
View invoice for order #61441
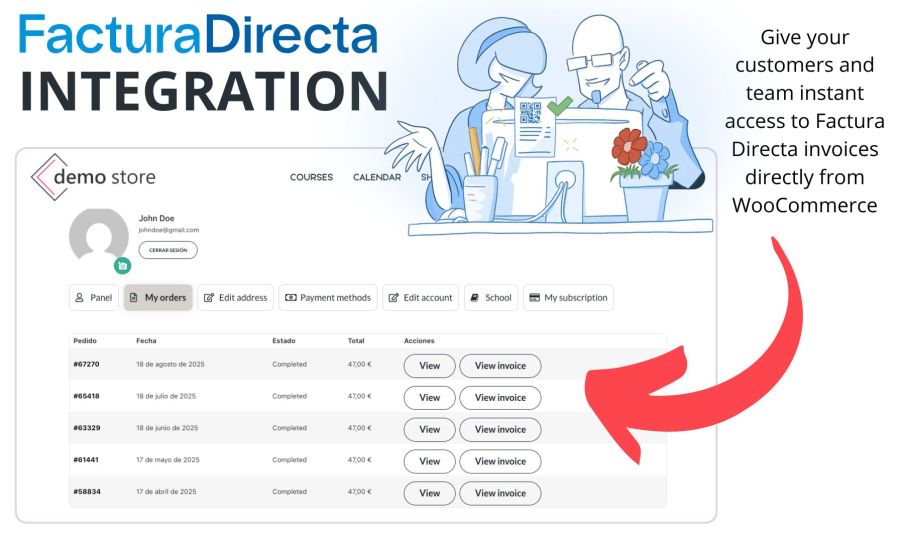[500, 461]
